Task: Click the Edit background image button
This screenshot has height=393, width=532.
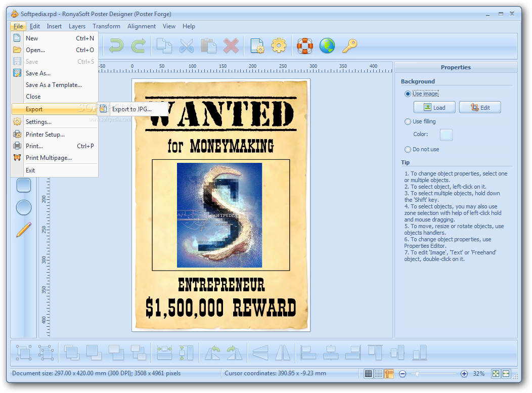Action: coord(480,107)
